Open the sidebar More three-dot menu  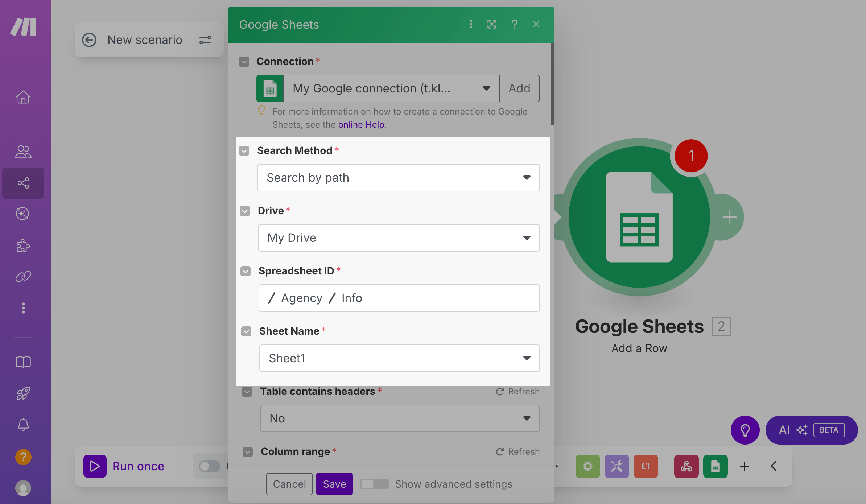pos(23,308)
